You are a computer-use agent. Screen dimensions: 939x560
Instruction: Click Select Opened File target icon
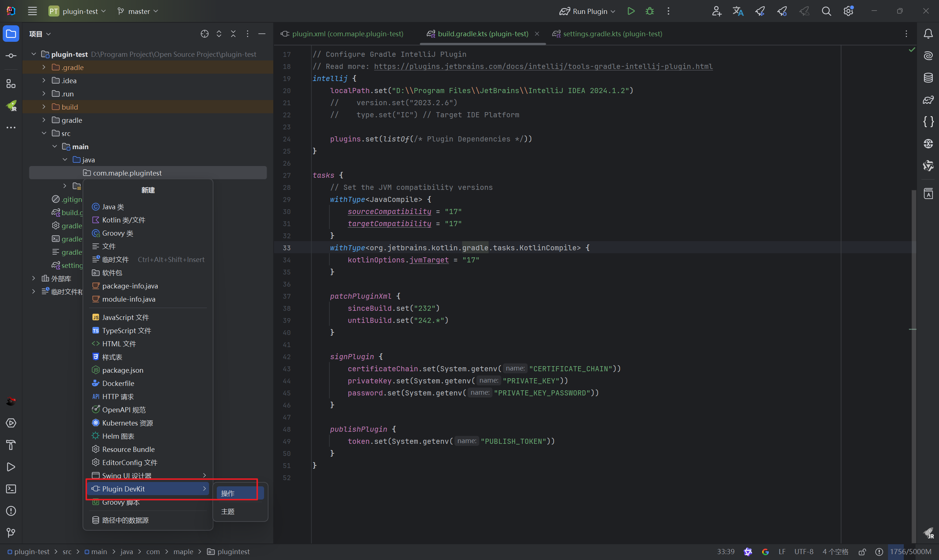coord(204,34)
